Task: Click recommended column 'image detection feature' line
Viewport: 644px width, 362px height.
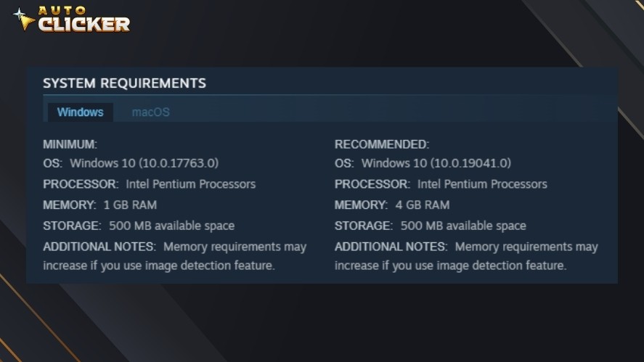Action: click(x=451, y=266)
